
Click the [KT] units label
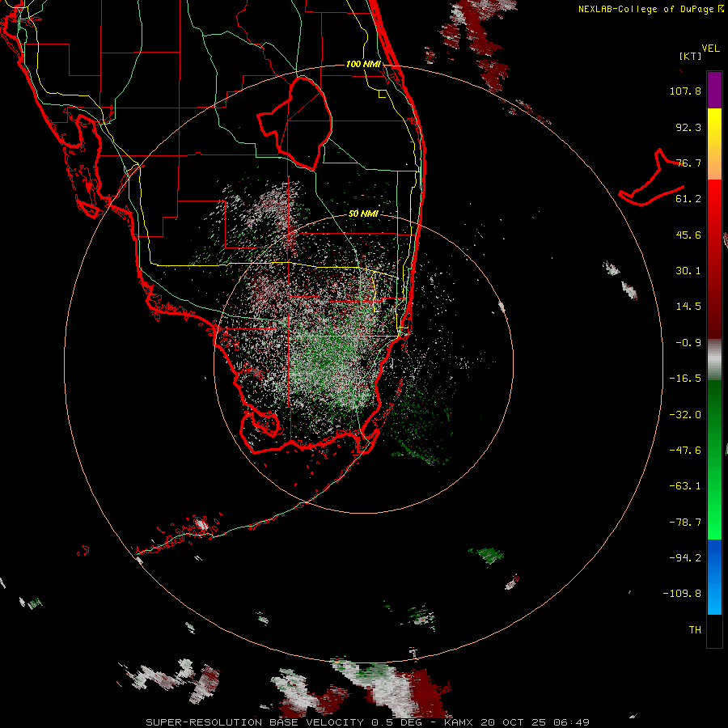point(691,56)
